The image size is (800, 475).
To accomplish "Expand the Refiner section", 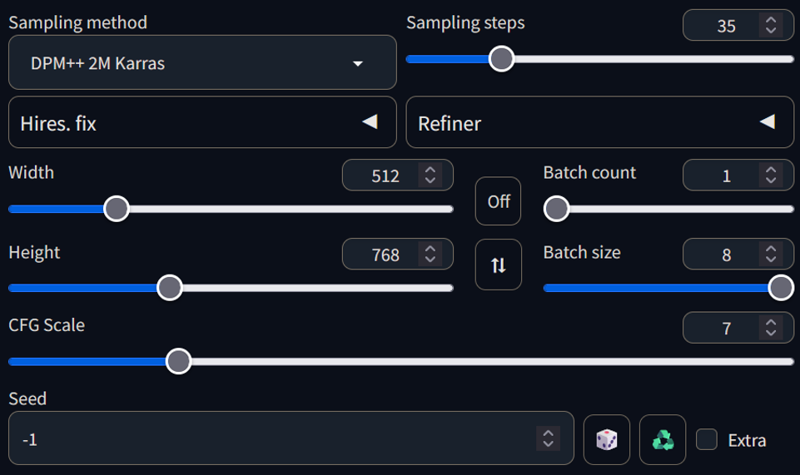I will [x=600, y=122].
